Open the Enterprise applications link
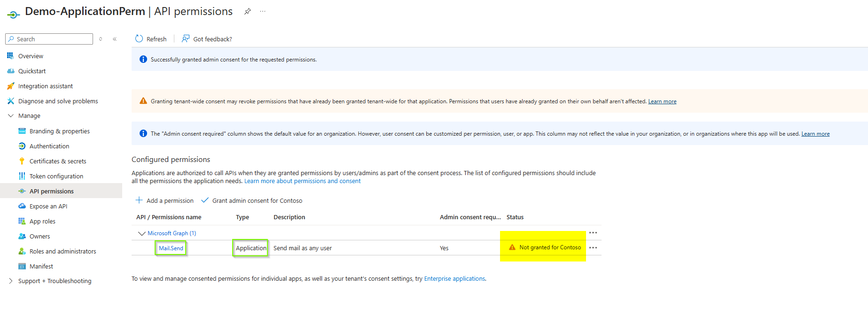Viewport: 868px width, 315px height. click(454, 279)
